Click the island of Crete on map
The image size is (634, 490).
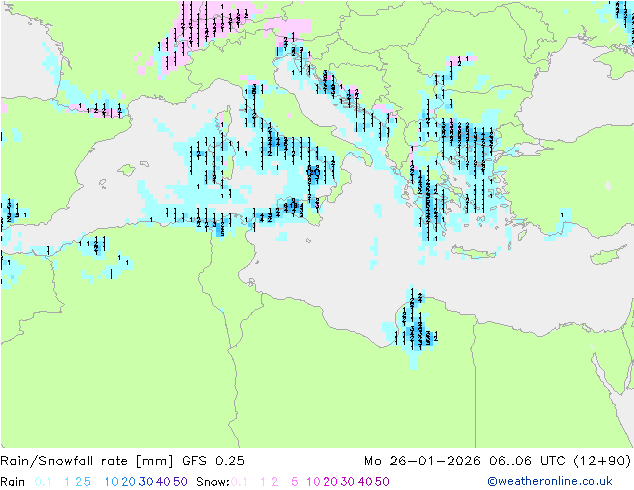click(x=474, y=253)
